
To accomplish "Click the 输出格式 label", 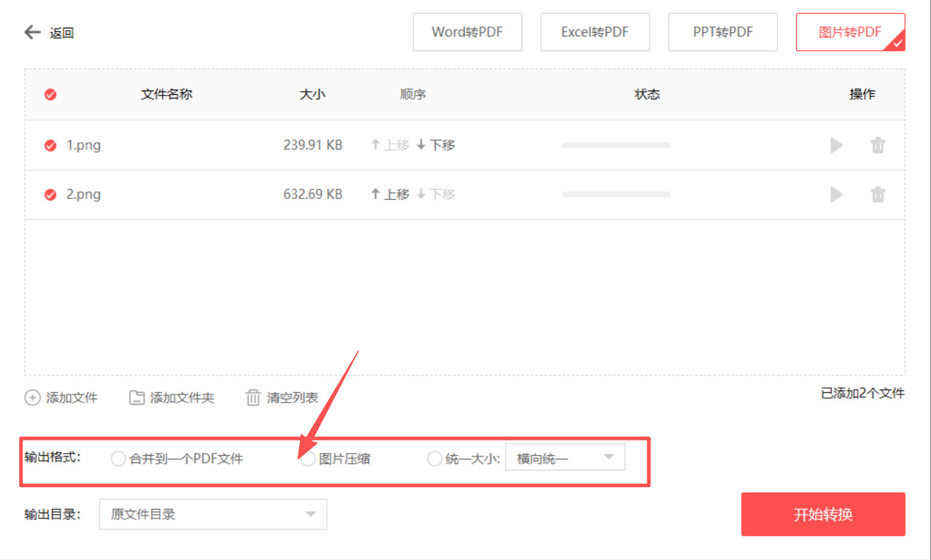I will click(x=53, y=457).
